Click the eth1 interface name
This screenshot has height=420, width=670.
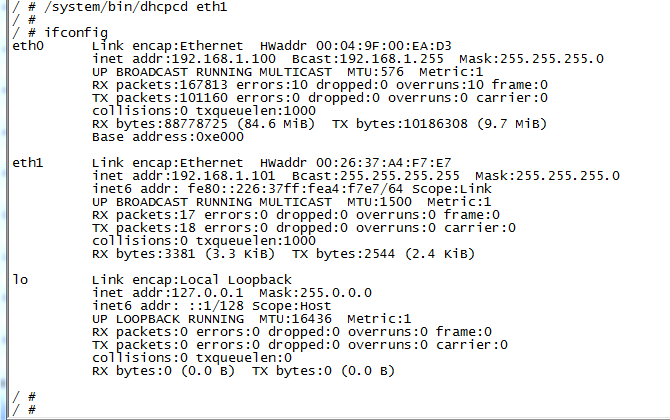[x=30, y=162]
